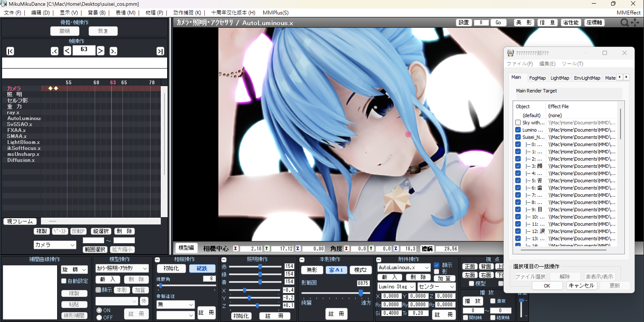This screenshot has height=322, width=644.
Task: Click the magnifier zoom view icon
Action: 624,23
